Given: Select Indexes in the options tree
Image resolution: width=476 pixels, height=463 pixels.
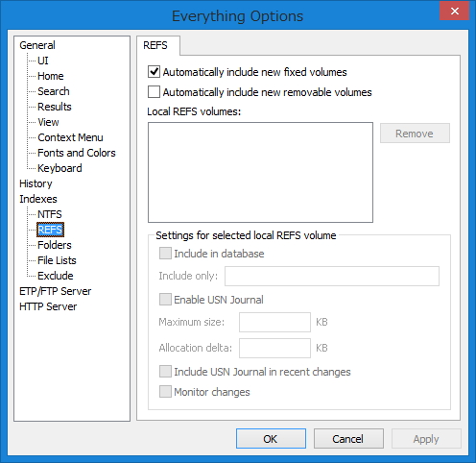Looking at the screenshot, I should [38, 199].
